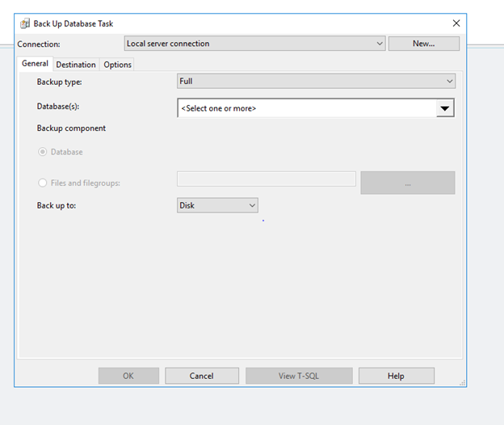The image size is (504, 425).
Task: Click the Files and filegroups text field
Action: pos(267,179)
